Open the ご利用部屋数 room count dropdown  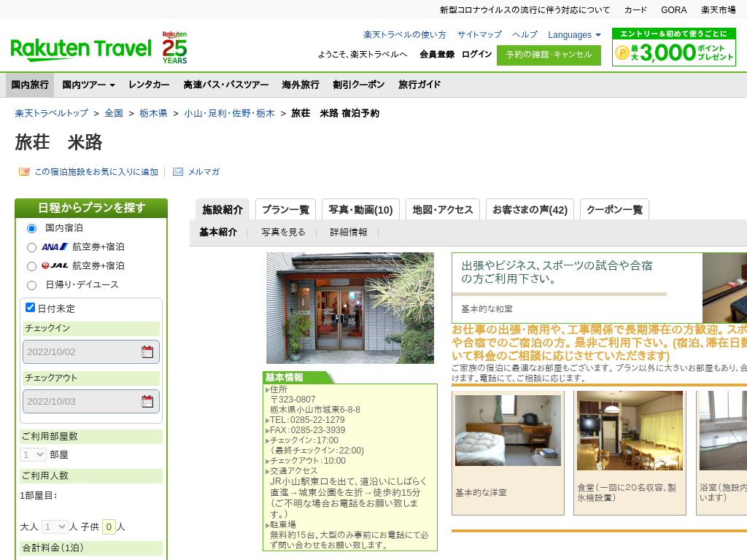pos(33,455)
